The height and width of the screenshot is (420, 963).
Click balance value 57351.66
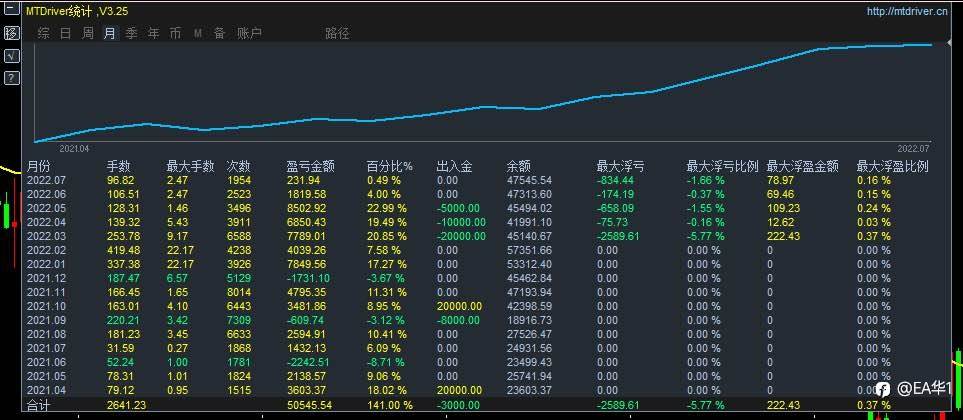(x=529, y=251)
